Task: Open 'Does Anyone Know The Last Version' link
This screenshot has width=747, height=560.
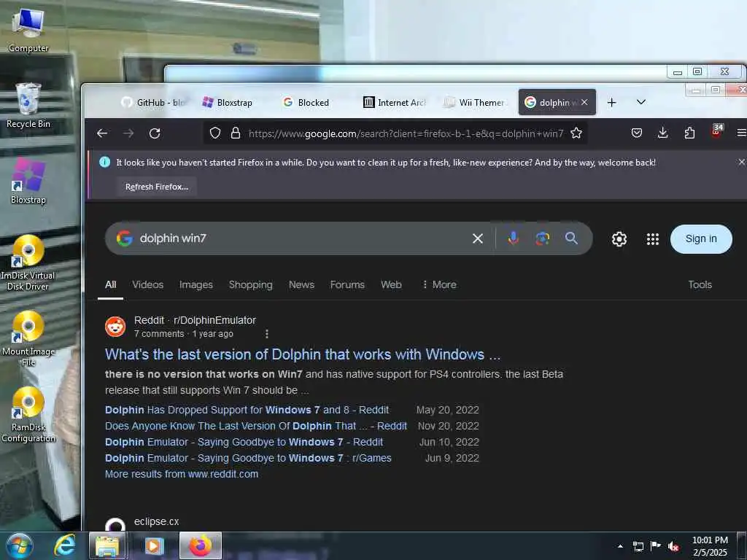Action: [x=256, y=426]
